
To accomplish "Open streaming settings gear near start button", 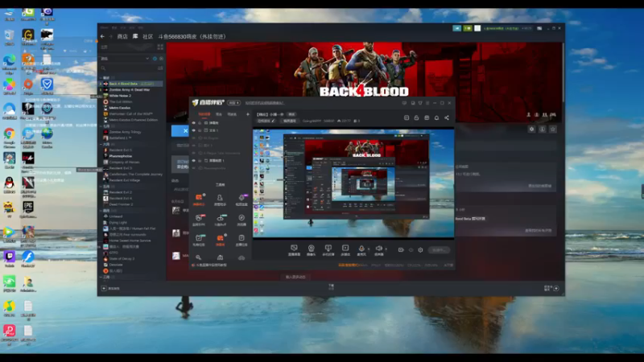I will pyautogui.click(x=420, y=249).
